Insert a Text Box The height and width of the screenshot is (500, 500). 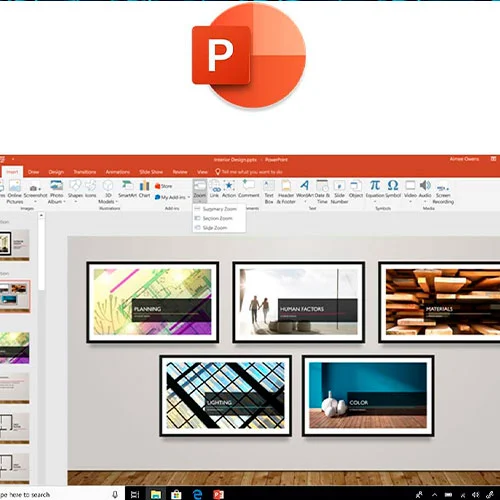point(269,192)
